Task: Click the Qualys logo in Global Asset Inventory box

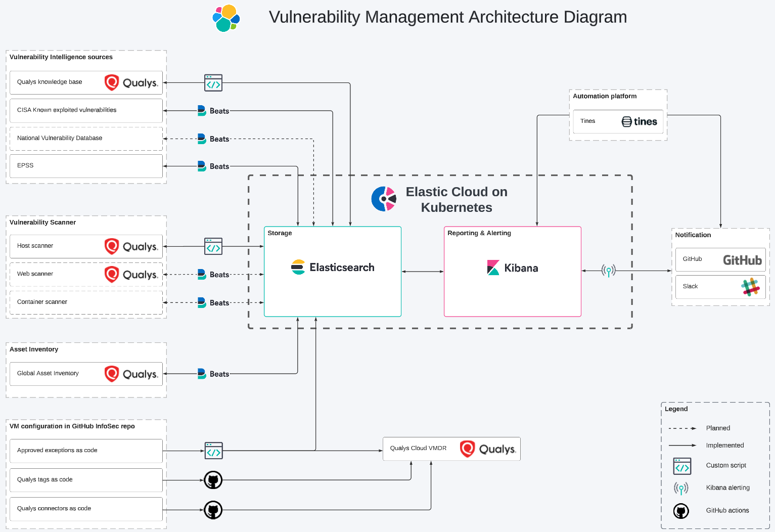Action: coord(131,374)
